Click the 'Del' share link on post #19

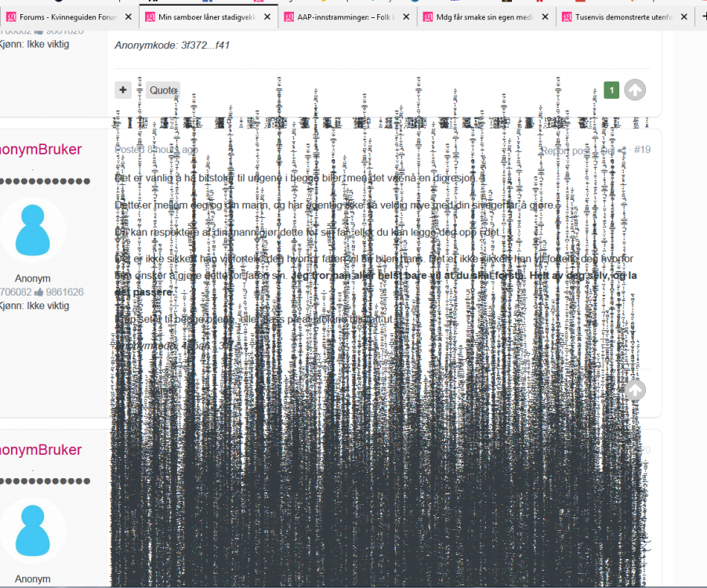tap(607, 151)
